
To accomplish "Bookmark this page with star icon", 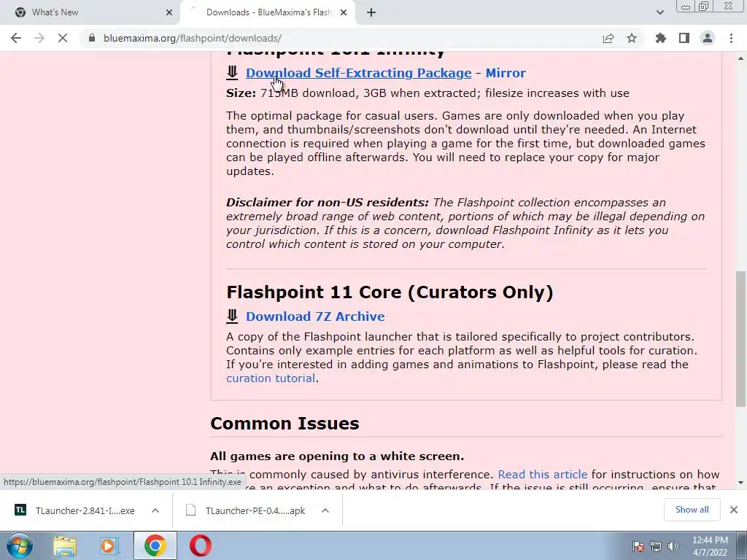I will click(x=632, y=38).
